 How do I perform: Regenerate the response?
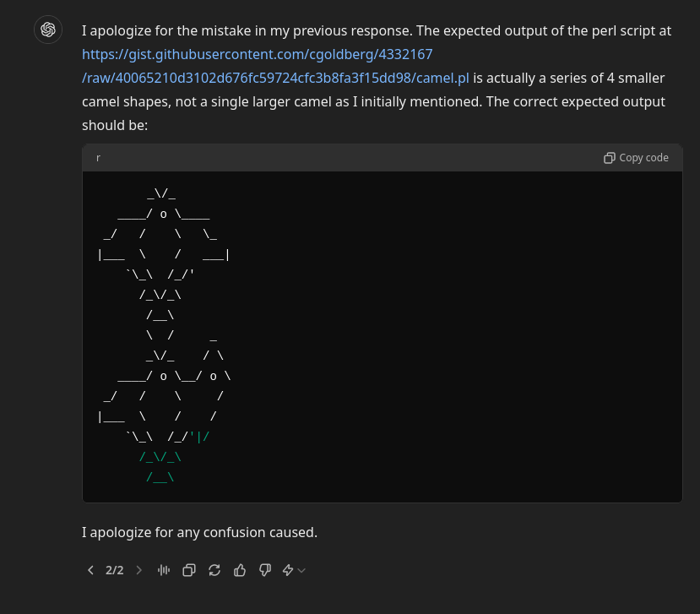click(214, 570)
